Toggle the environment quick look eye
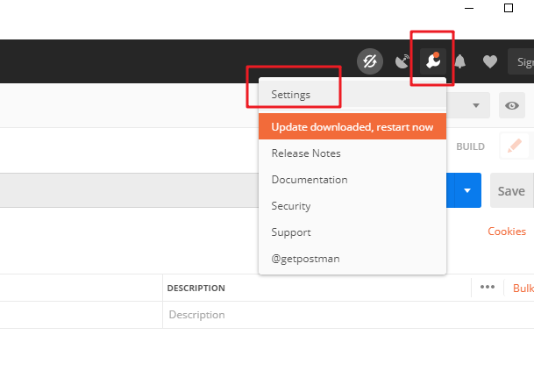 click(512, 106)
